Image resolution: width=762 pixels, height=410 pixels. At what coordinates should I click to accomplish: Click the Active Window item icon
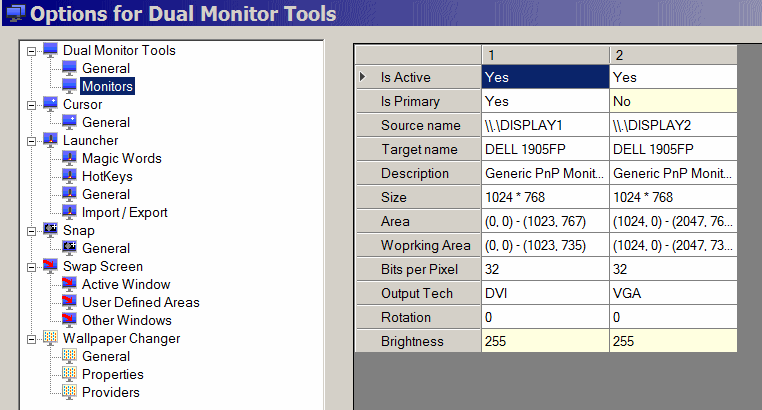click(x=70, y=284)
